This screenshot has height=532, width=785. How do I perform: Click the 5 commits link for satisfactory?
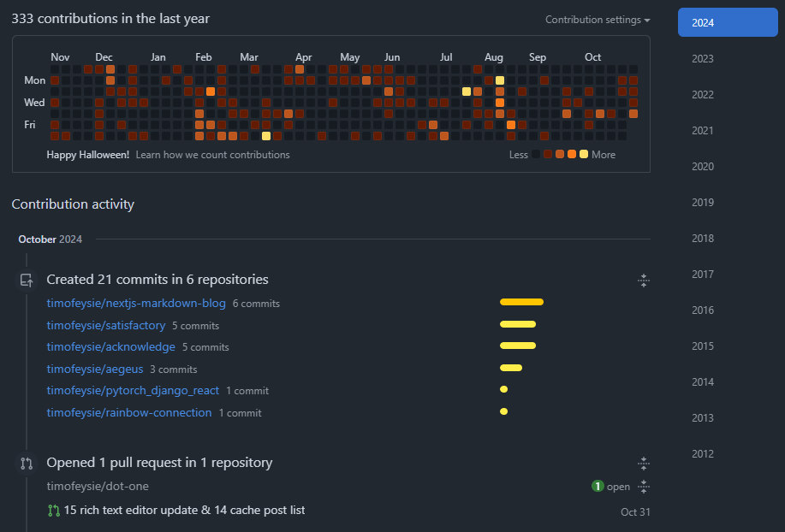pos(196,326)
